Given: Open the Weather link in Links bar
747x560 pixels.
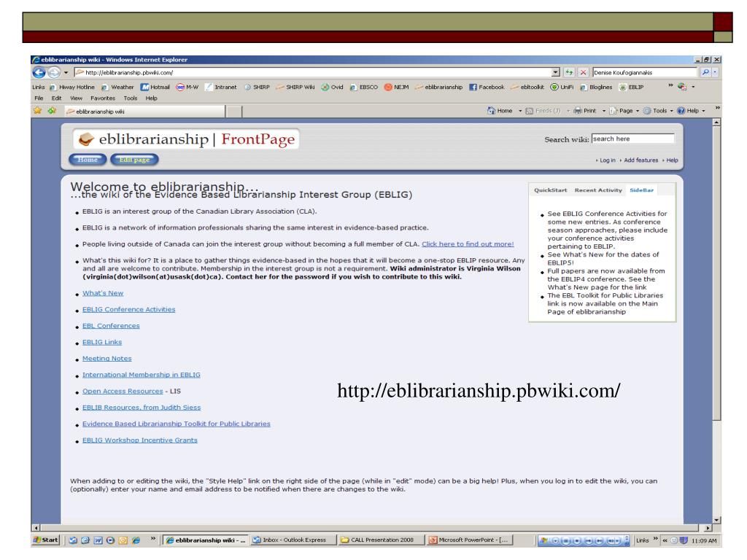Looking at the screenshot, I should 117,87.
